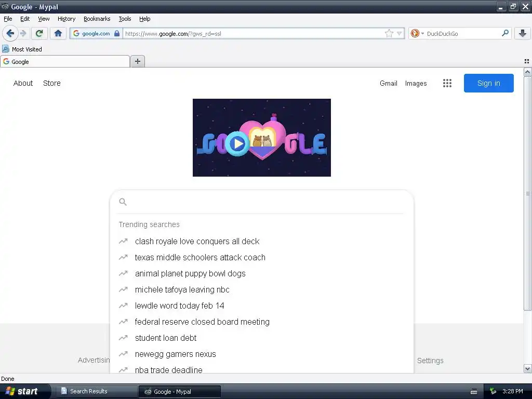Viewport: 532px width, 399px height.
Task: Click the forward navigation arrow
Action: (x=23, y=33)
